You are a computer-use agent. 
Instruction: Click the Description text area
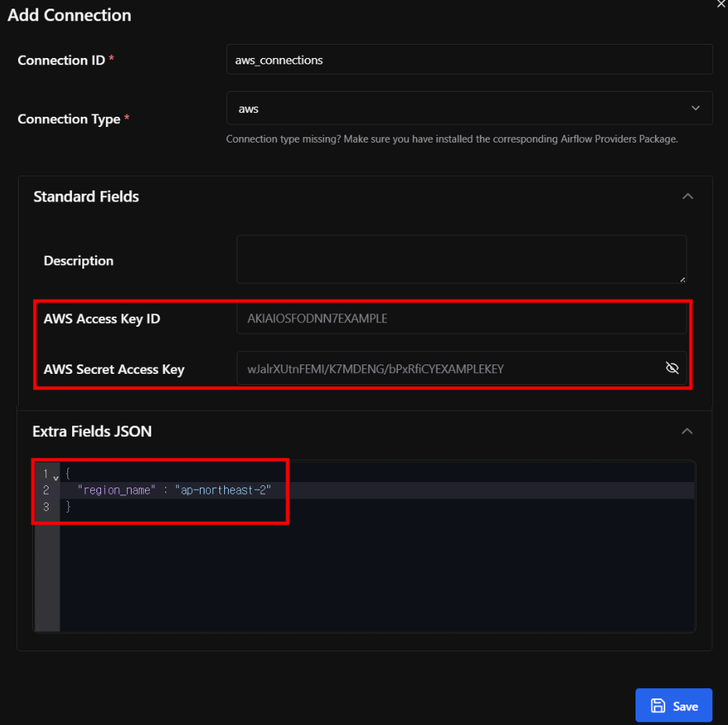pyautogui.click(x=462, y=259)
